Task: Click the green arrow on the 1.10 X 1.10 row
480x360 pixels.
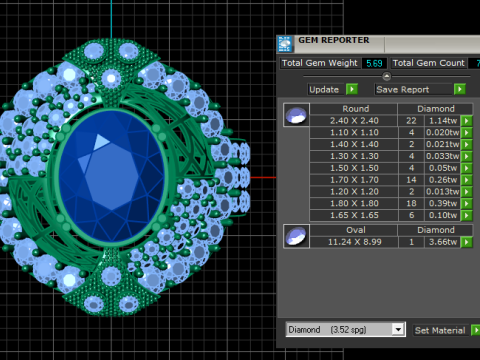Action: pyautogui.click(x=467, y=133)
